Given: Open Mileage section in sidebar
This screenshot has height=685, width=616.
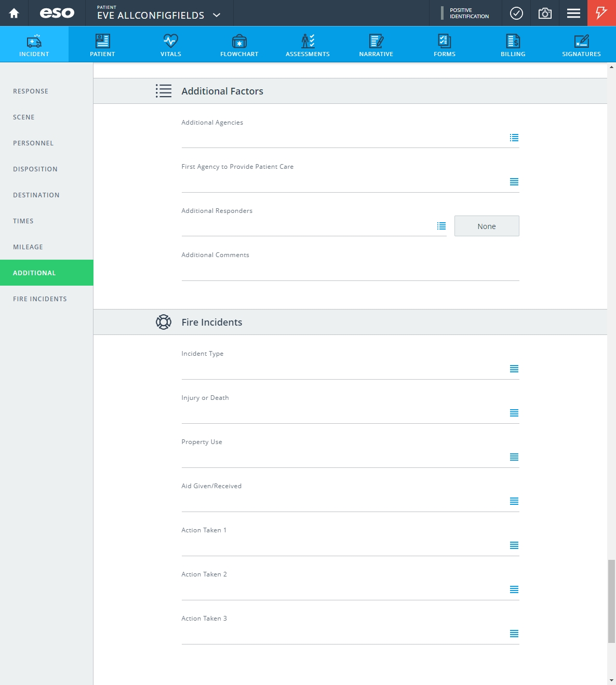Looking at the screenshot, I should (47, 247).
